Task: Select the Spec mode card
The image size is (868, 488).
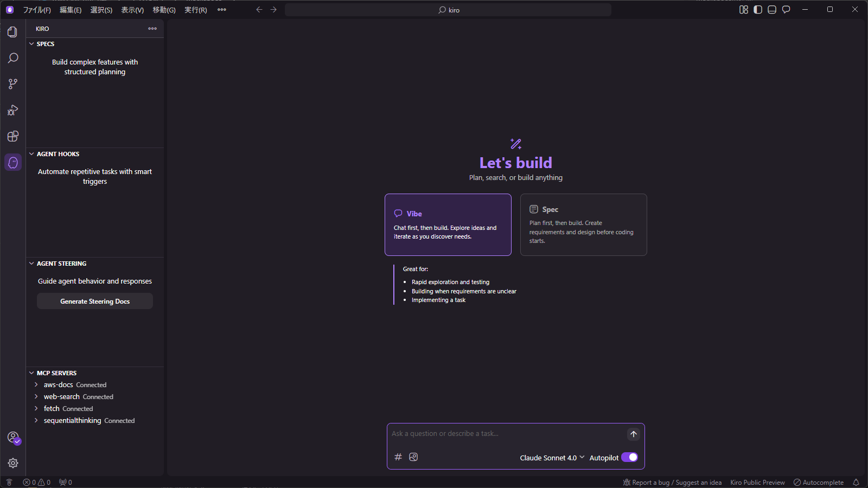Action: pyautogui.click(x=584, y=224)
